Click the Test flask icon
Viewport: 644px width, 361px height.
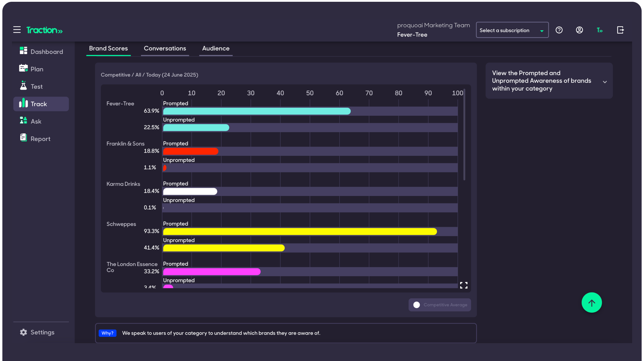pos(23,85)
